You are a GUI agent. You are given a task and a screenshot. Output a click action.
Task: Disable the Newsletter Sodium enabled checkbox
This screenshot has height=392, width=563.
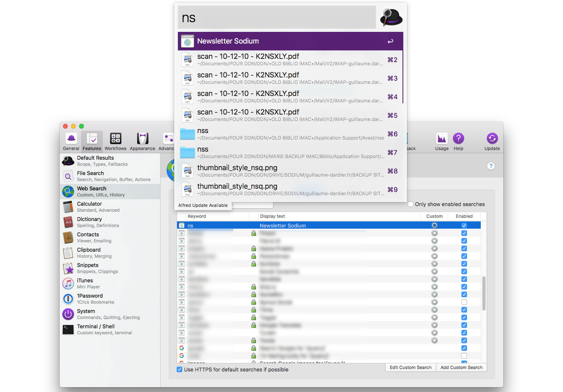click(464, 225)
